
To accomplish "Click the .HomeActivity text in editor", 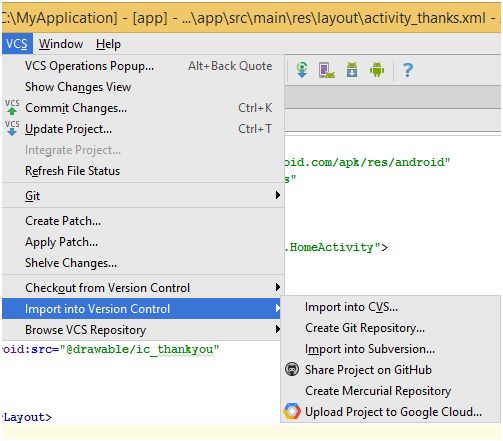I will click(x=332, y=247).
